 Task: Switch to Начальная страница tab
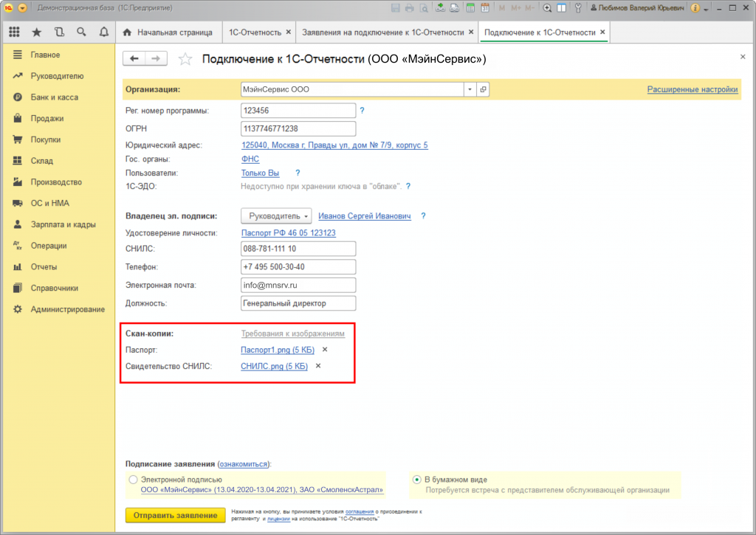coord(170,32)
